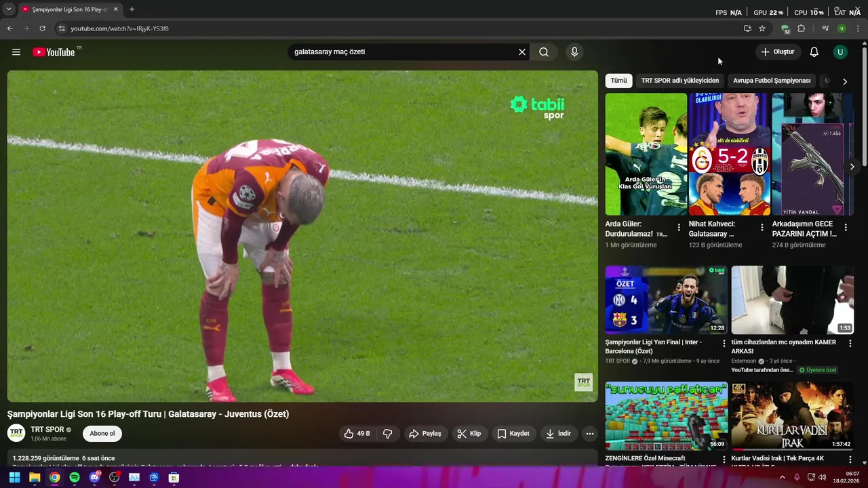Open the YouTube account avatar menu
This screenshot has height=488, width=868.
(840, 52)
